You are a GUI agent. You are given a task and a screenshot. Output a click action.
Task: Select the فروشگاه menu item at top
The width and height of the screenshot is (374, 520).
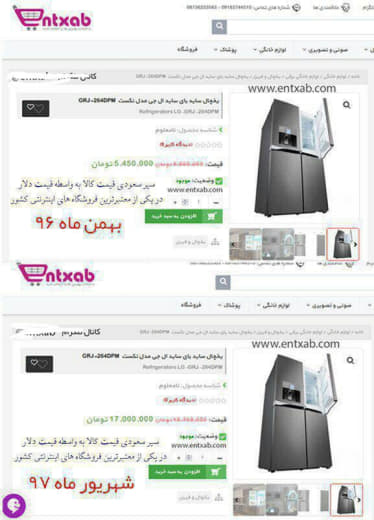coord(187,49)
